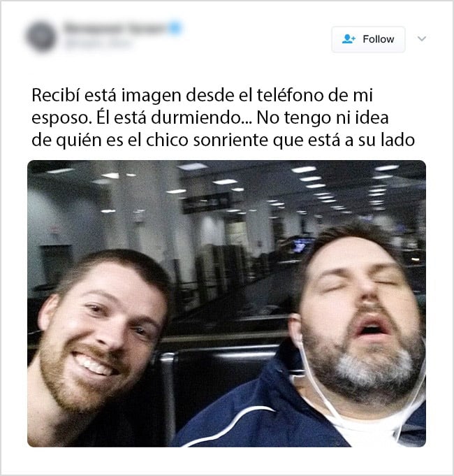Click the blurred account handle below name

[x=98, y=44]
